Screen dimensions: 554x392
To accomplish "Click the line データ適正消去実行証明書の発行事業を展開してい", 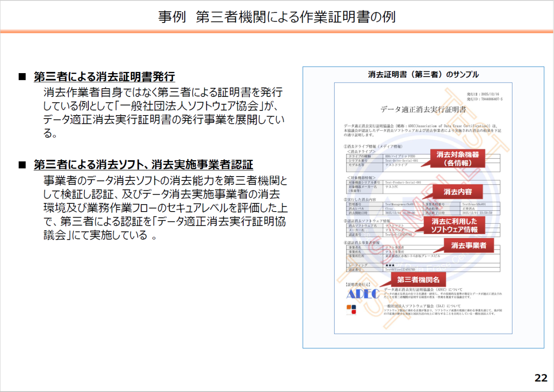I will tap(164, 119).
